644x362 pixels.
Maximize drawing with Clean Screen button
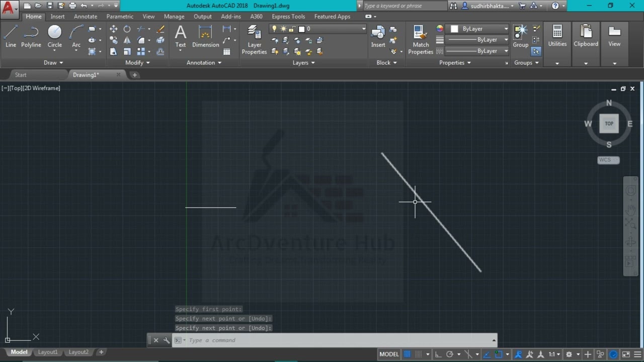click(x=626, y=354)
